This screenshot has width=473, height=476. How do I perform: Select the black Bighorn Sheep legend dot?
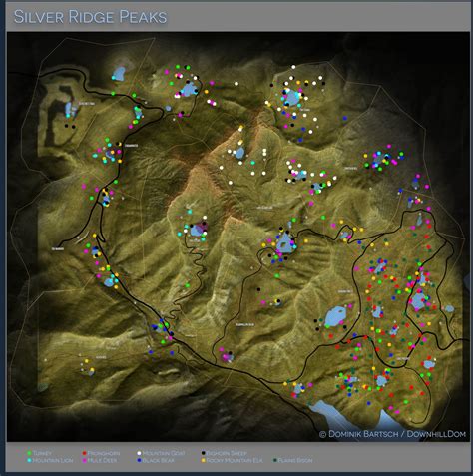[x=203, y=453]
